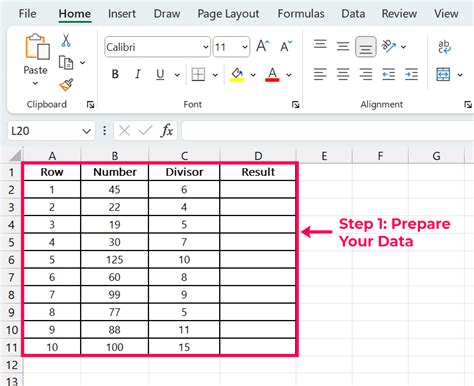Screen dimensions: 474x386
Task: Click the formula bar Cancel X
Action: tap(124, 131)
